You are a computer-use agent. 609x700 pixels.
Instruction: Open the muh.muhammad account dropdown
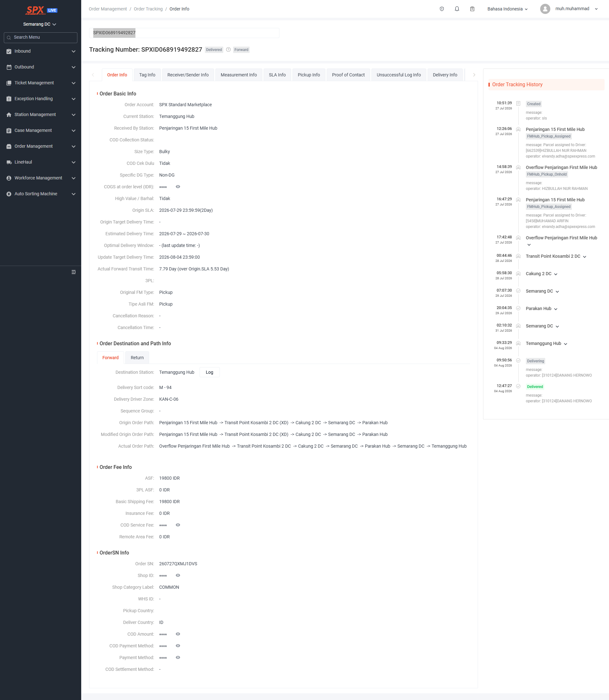(x=576, y=9)
